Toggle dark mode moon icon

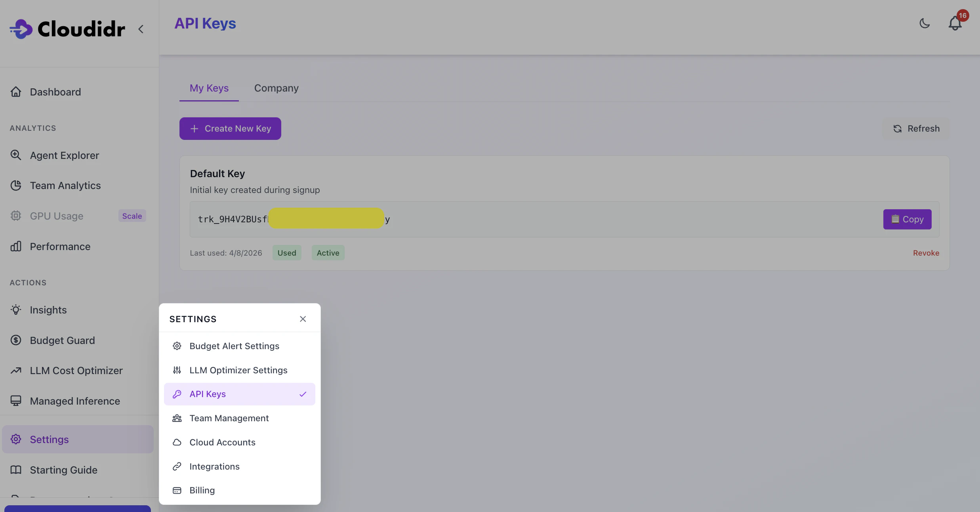click(x=925, y=23)
